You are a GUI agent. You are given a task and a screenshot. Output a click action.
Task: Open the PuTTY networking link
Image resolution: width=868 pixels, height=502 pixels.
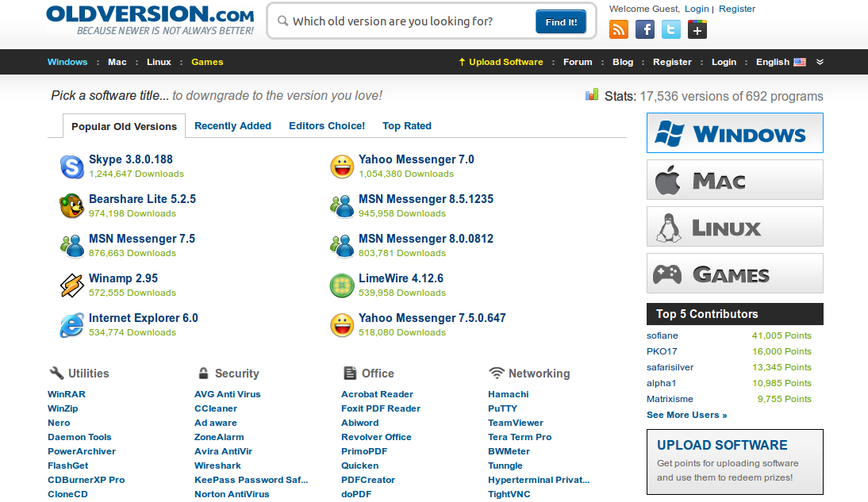[x=503, y=408]
